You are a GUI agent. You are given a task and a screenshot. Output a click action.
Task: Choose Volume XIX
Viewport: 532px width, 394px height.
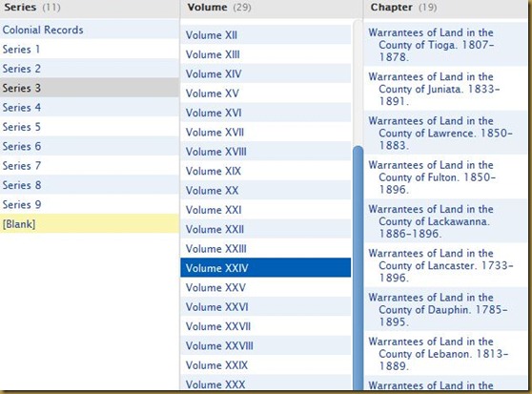(266, 171)
